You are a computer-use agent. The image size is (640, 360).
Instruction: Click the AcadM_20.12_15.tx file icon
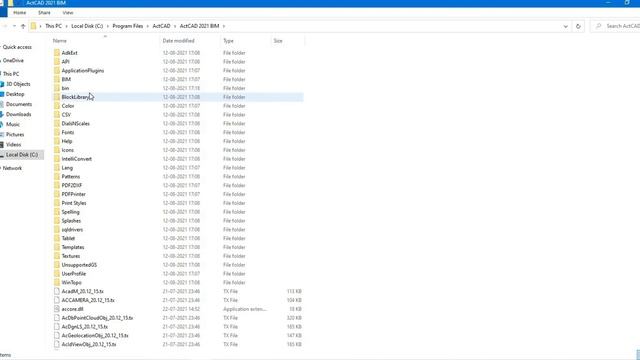[57, 291]
